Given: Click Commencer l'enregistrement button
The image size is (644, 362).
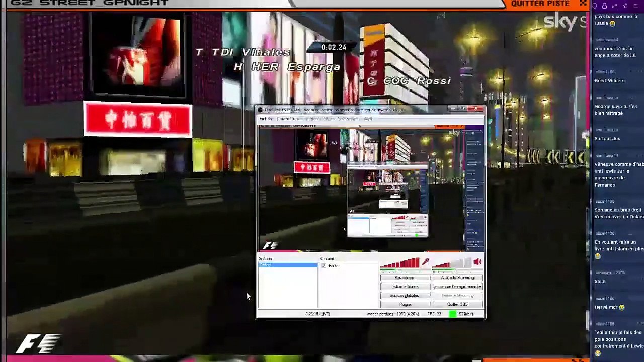Looking at the screenshot, I should tap(455, 287).
